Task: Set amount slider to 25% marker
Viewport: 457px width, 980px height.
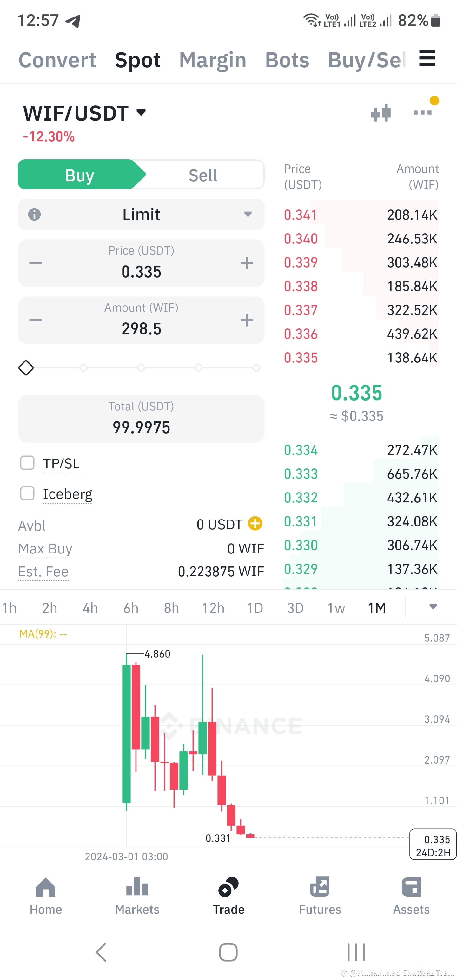Action: tap(83, 367)
